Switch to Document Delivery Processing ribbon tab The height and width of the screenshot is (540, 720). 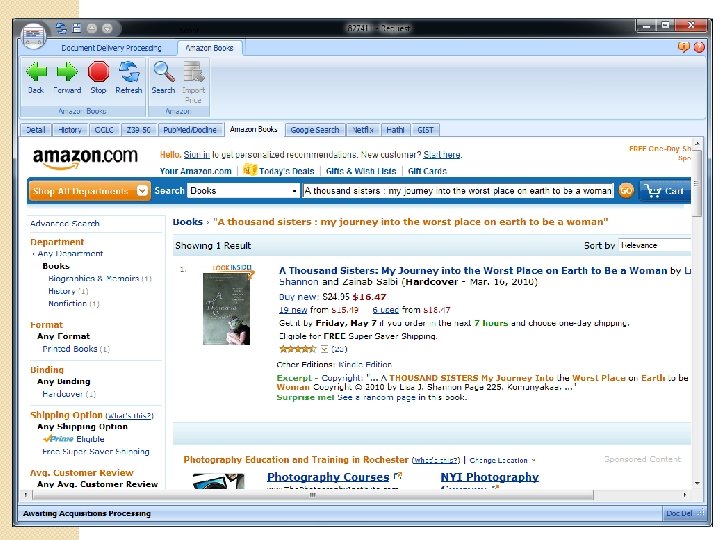point(111,48)
